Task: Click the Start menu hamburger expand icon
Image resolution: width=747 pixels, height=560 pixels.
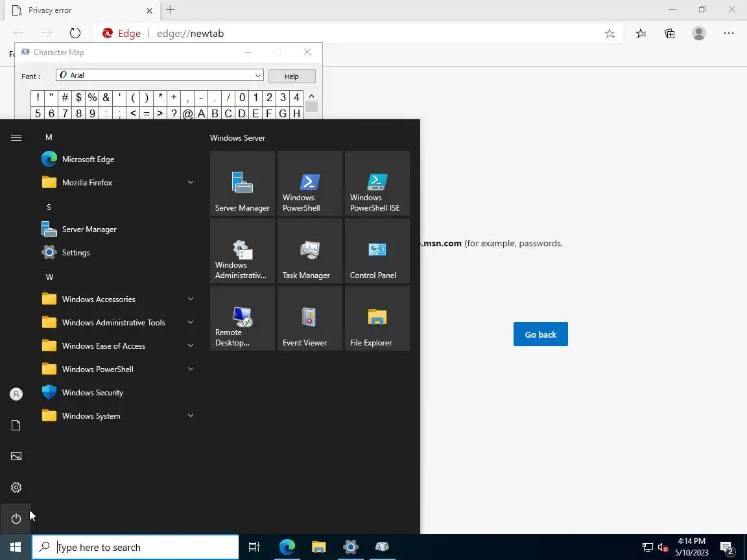Action: point(16,137)
